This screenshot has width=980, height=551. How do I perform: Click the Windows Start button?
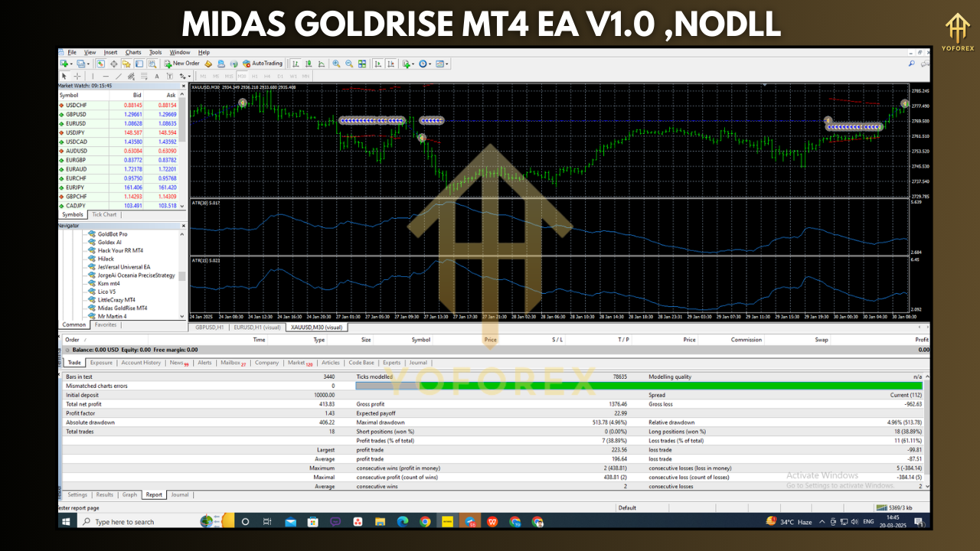(66, 522)
